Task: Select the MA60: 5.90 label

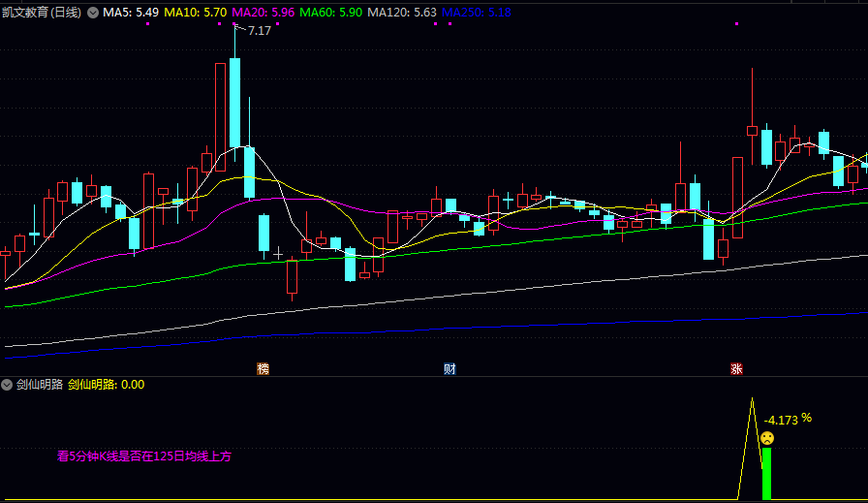Action: (x=331, y=13)
